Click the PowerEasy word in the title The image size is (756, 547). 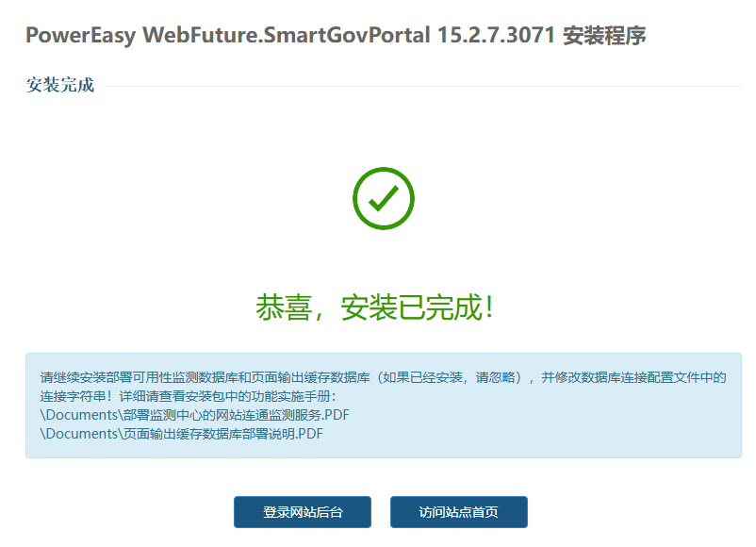pyautogui.click(x=80, y=36)
